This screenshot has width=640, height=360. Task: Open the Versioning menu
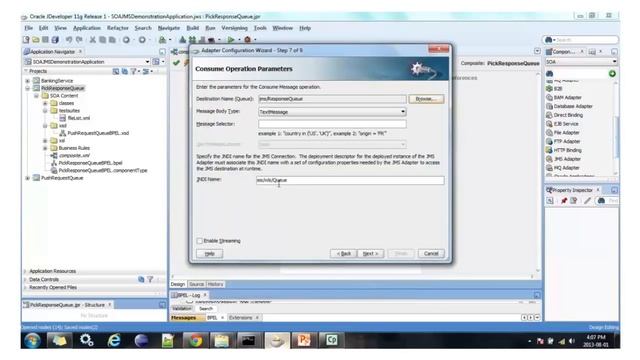pos(234,28)
